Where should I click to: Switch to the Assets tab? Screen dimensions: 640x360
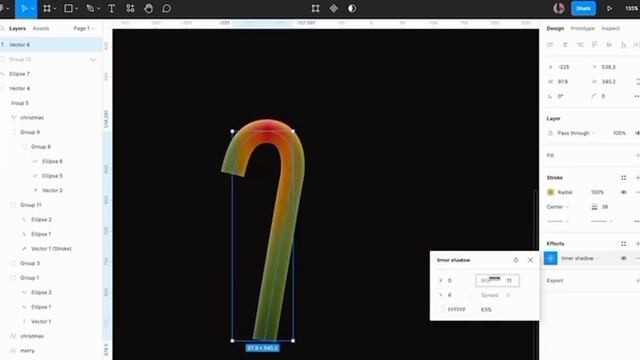pos(41,29)
